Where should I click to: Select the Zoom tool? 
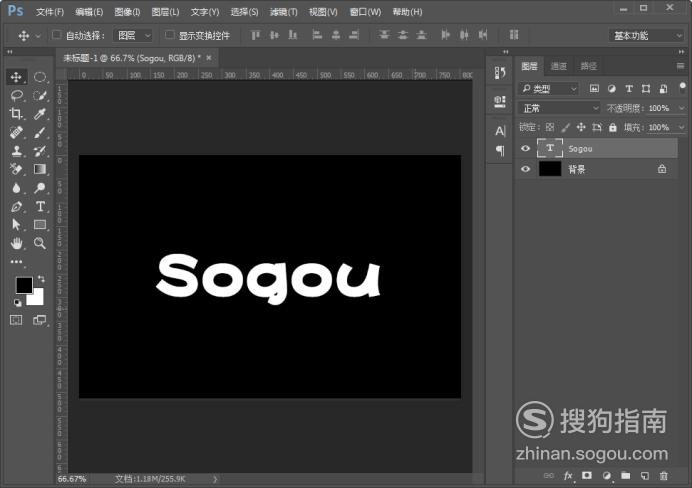tap(40, 243)
